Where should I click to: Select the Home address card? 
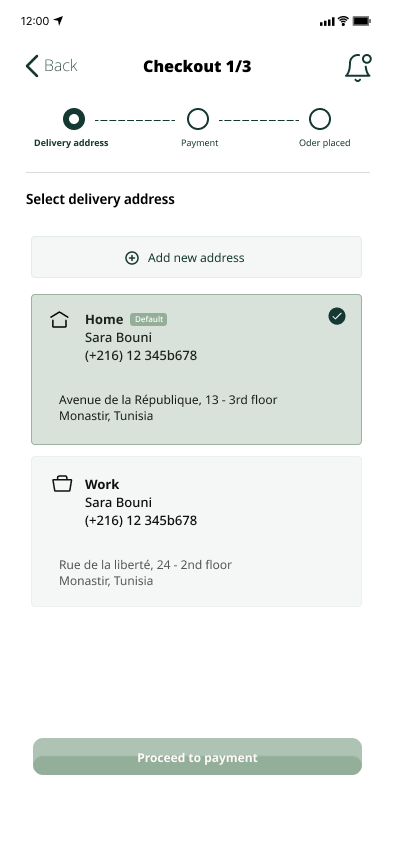click(196, 369)
